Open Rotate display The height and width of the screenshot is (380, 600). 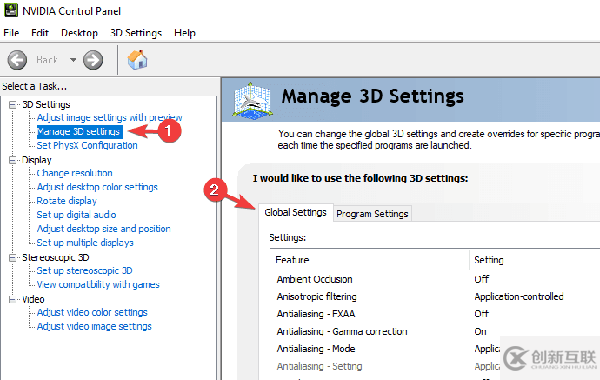(x=67, y=201)
